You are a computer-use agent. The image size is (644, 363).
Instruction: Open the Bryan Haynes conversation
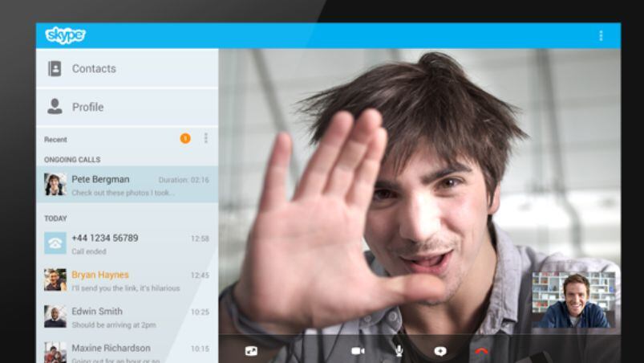(x=127, y=280)
